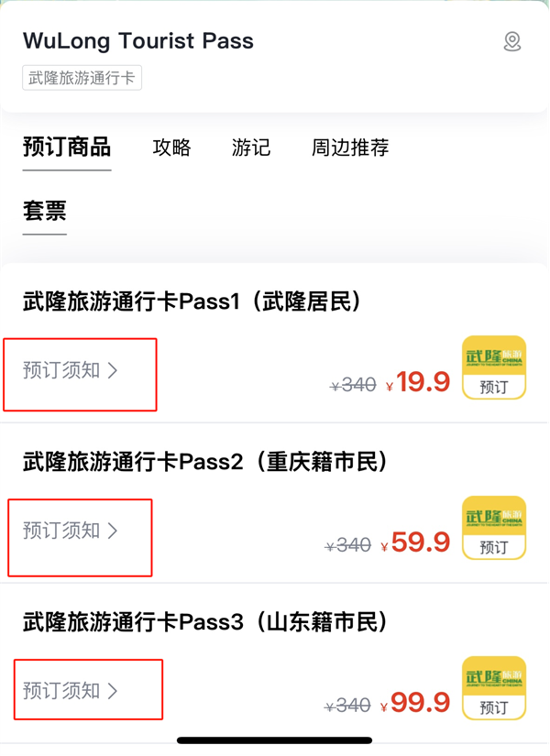Tap the 武隆旅游通行卡 tag label
Image resolution: width=550 pixels, height=756 pixels.
[82, 78]
